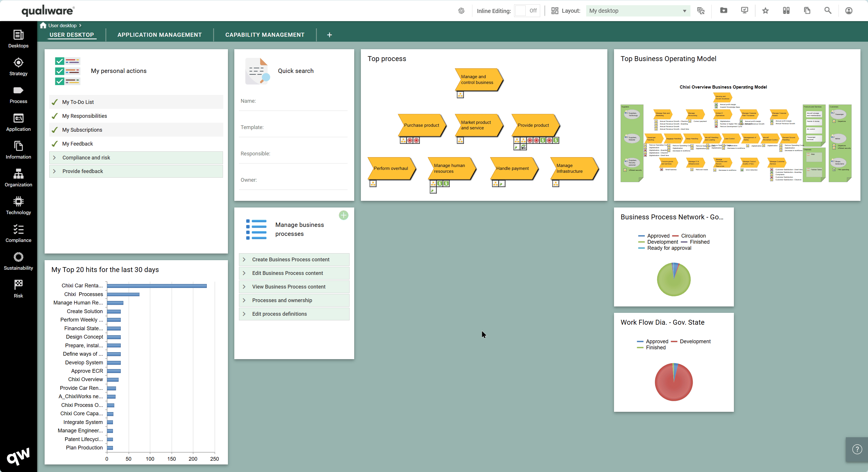Switch to CAPABILITY MANAGEMENT tab
This screenshot has height=472, width=868.
(x=264, y=35)
